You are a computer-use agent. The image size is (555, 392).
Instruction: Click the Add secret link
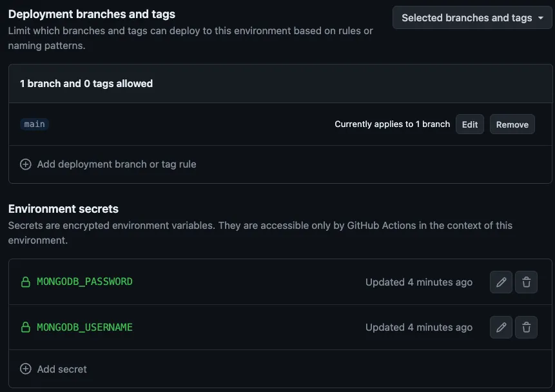(x=62, y=369)
